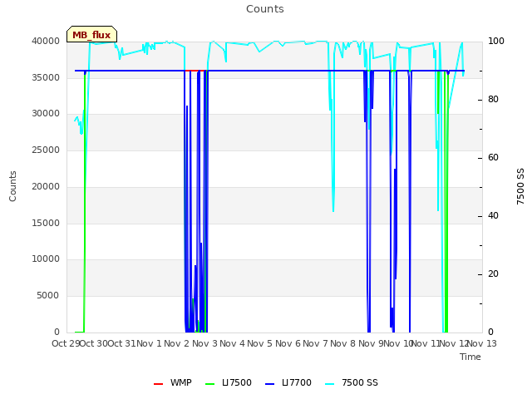
Task: Click the 15000 y-axis tick label
Action: pos(46,223)
